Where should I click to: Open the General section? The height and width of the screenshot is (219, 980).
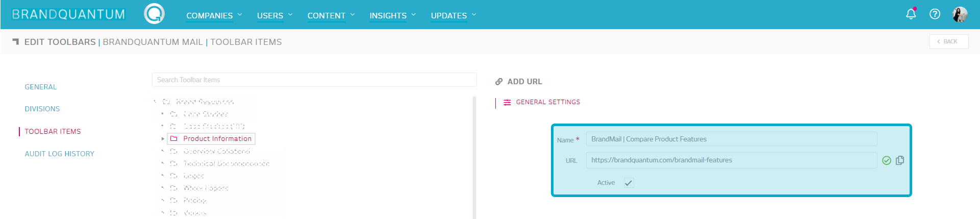(x=41, y=87)
